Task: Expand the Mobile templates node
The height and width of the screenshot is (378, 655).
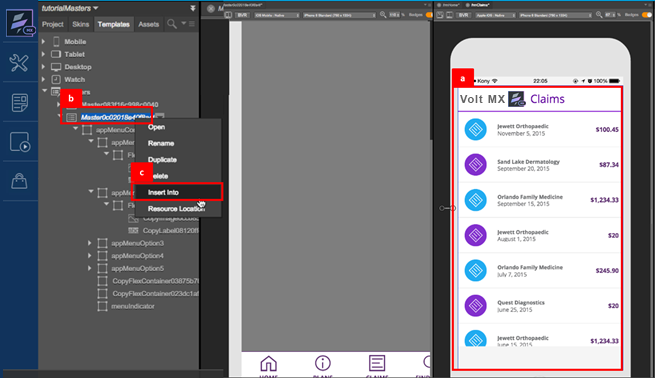Action: (x=43, y=41)
